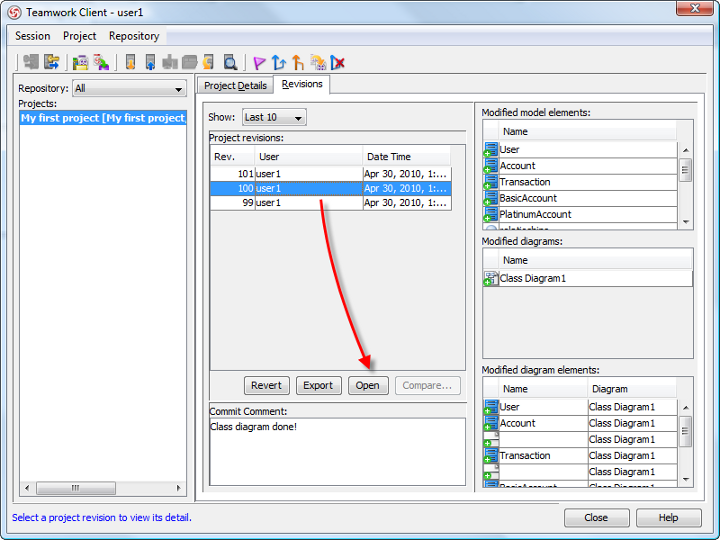Click the disabled Compare... button

coord(428,385)
